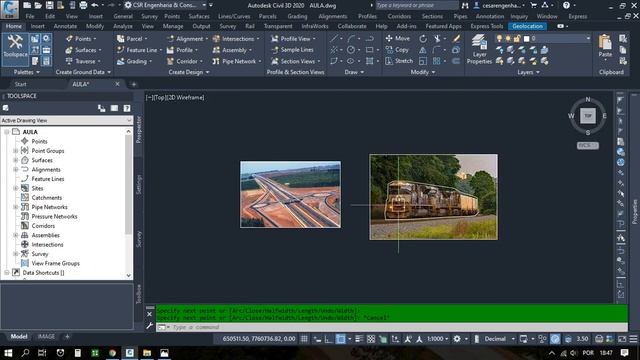Expand the Surfaces tree node
Viewport: 640px width, 360px height.
pos(16,160)
